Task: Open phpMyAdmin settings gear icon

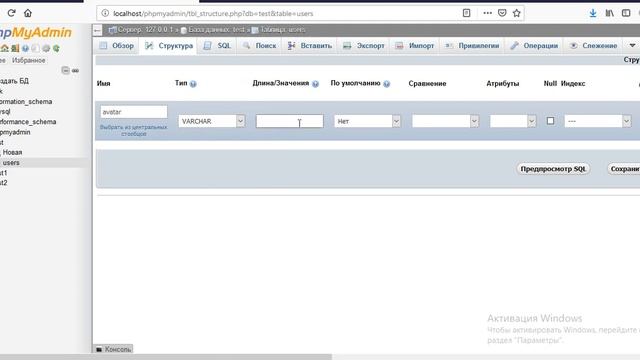Action: [x=46, y=48]
